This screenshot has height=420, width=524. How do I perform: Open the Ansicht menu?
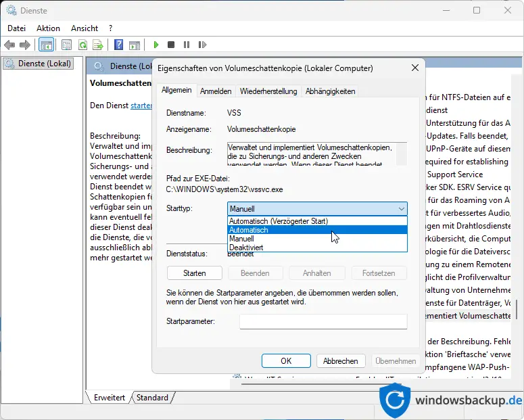coord(85,28)
